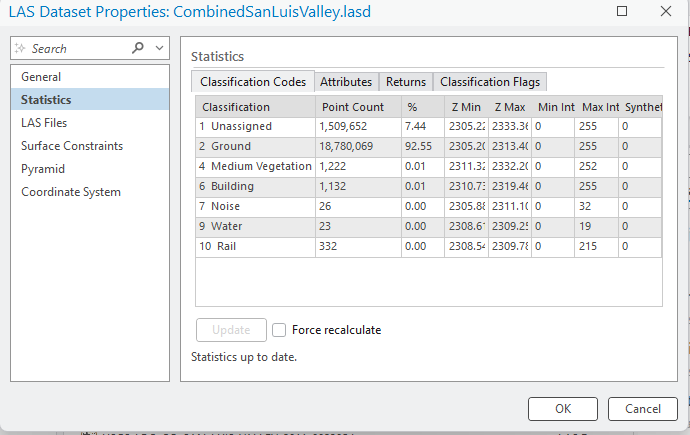Open the Coordinate System page

point(90,192)
